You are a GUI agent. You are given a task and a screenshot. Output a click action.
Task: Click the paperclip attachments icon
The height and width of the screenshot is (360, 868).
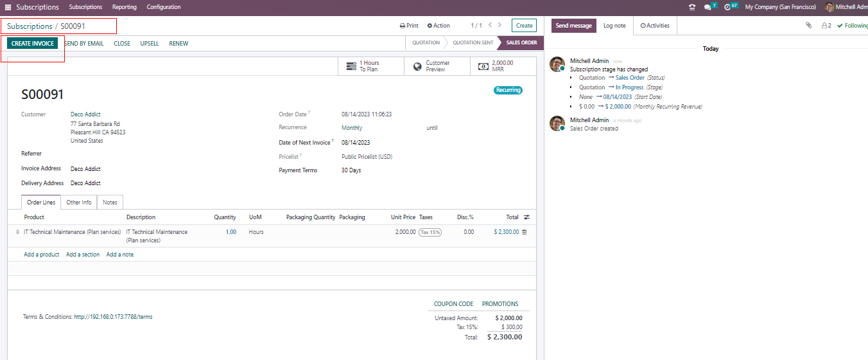point(808,26)
